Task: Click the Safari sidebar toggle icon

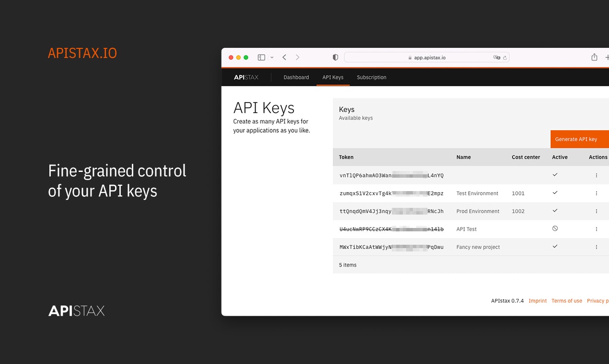Action: (x=261, y=57)
